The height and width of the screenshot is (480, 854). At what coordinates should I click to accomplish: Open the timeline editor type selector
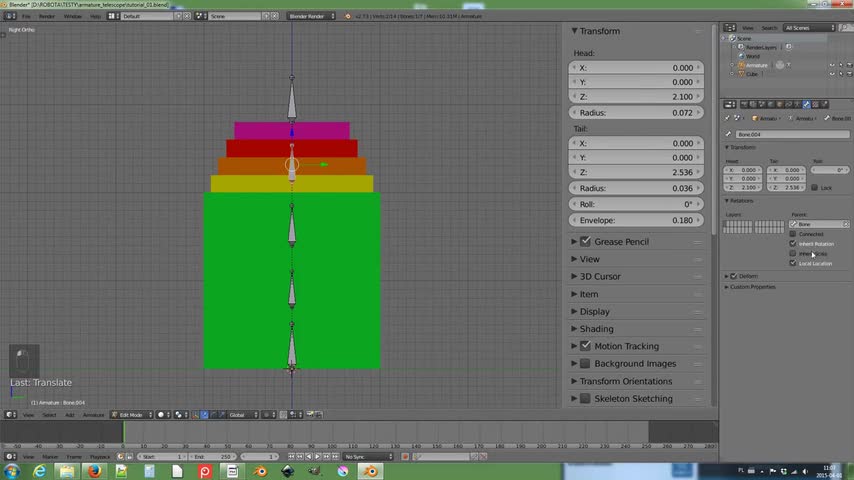point(10,457)
